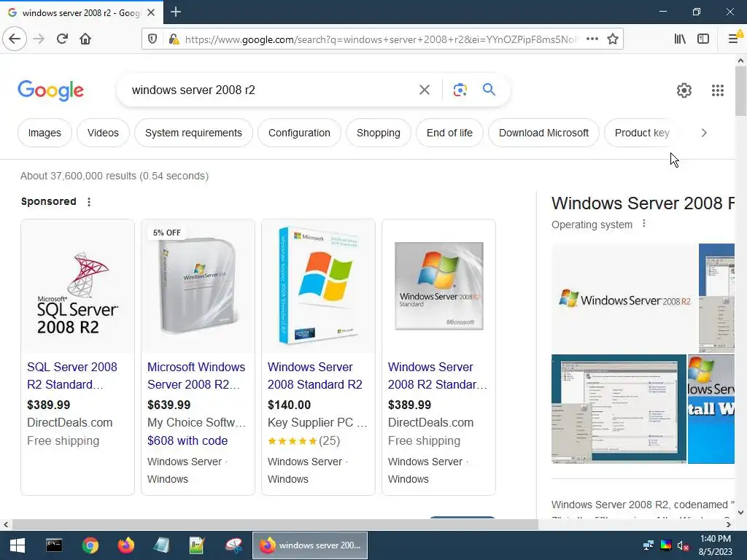Screen dimensions: 747x560
Task: Switch to the Firefox taskbar window button
Action: [310, 545]
